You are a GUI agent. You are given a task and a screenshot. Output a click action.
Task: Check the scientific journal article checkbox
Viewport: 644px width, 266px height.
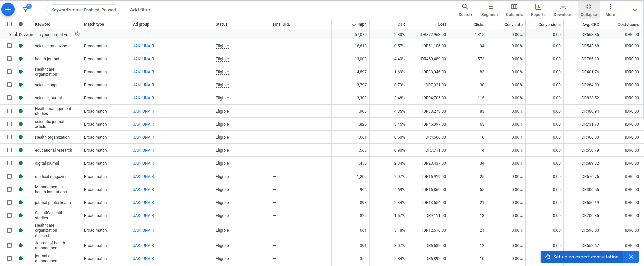pos(9,124)
